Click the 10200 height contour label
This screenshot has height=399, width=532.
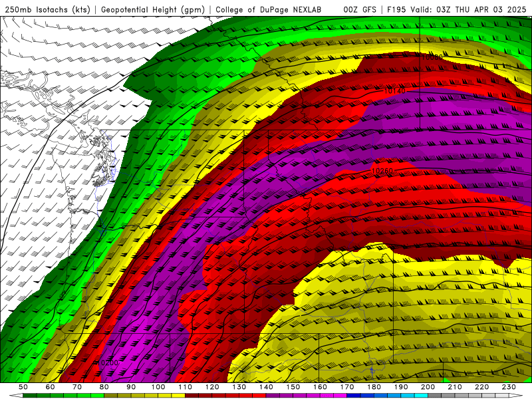pyautogui.click(x=108, y=362)
